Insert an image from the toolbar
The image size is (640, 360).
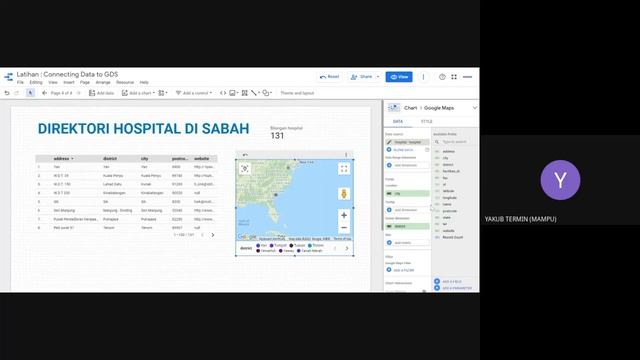click(233, 93)
